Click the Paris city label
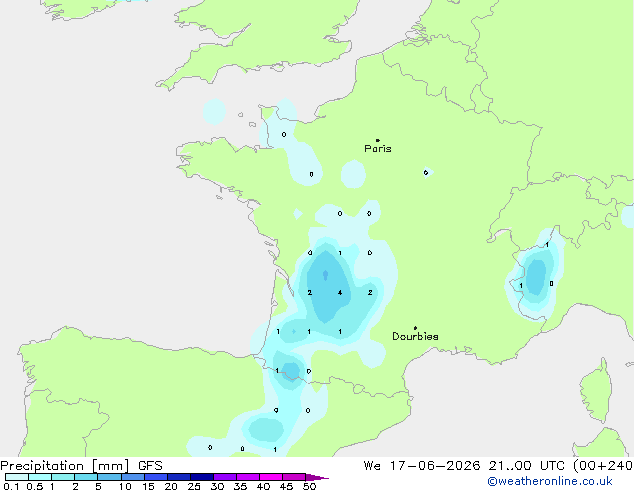 tap(378, 149)
